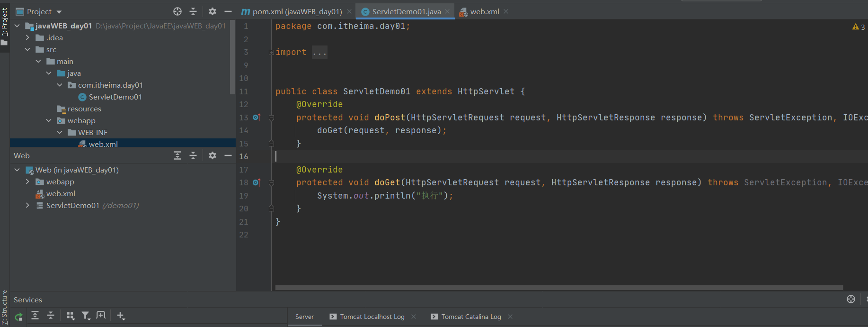The height and width of the screenshot is (327, 868).
Task: Close the web.xml editor tab
Action: click(x=506, y=11)
